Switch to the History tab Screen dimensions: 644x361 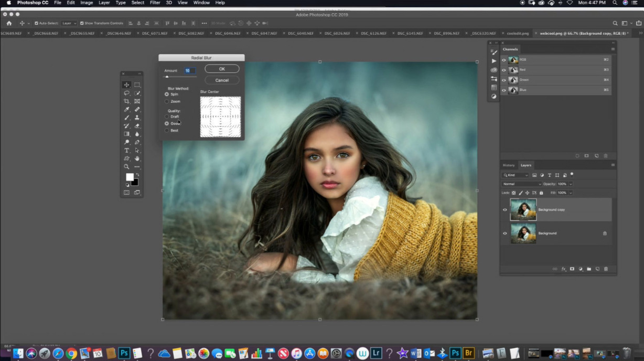509,165
